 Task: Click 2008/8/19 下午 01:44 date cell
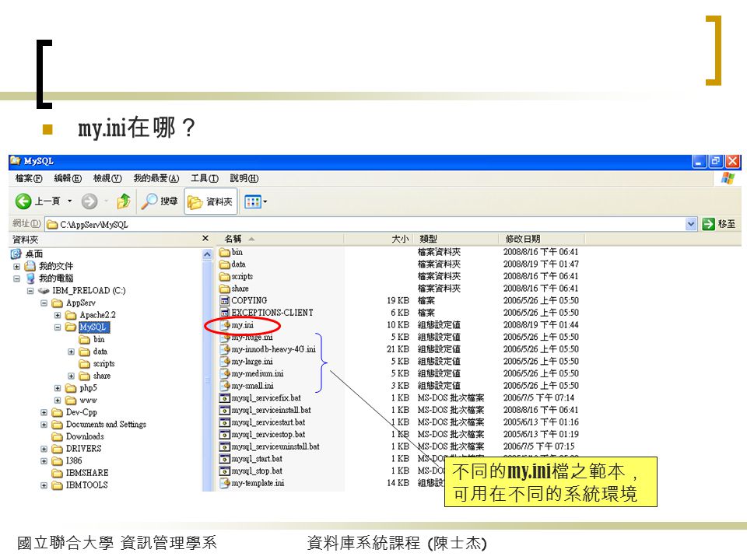click(541, 325)
